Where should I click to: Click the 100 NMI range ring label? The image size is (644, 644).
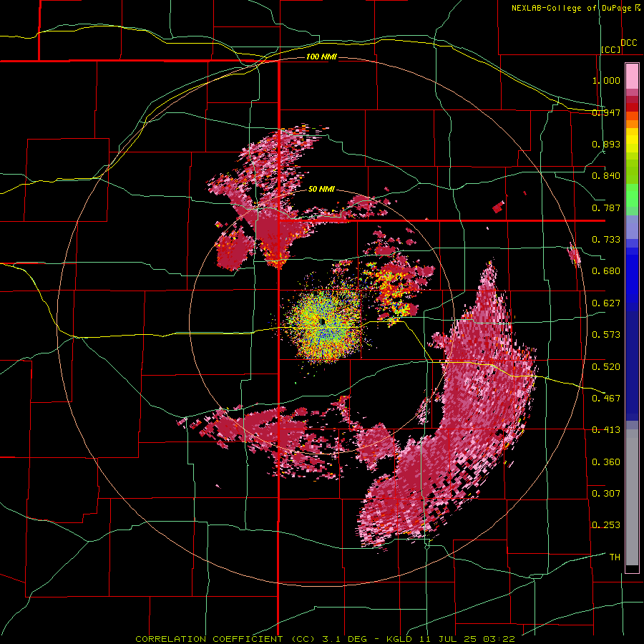pyautogui.click(x=321, y=57)
